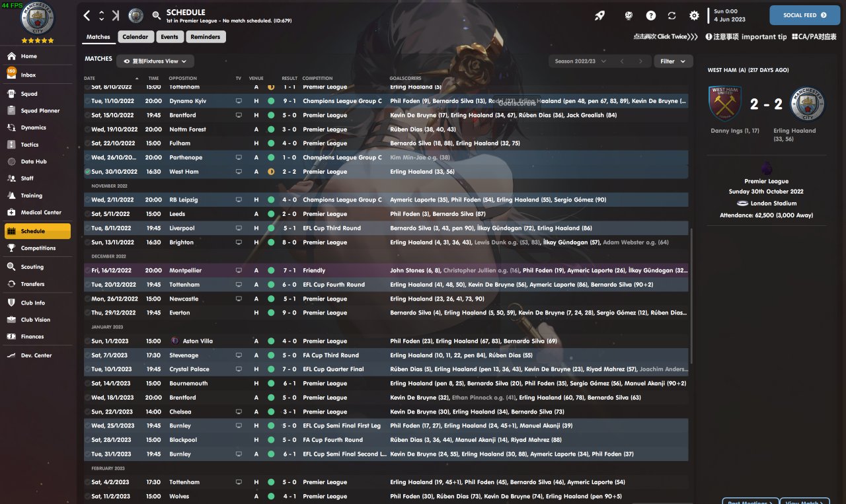
Task: Toggle the checkmark on Sun 30/10/2022 West Ham row
Action: coord(87,172)
